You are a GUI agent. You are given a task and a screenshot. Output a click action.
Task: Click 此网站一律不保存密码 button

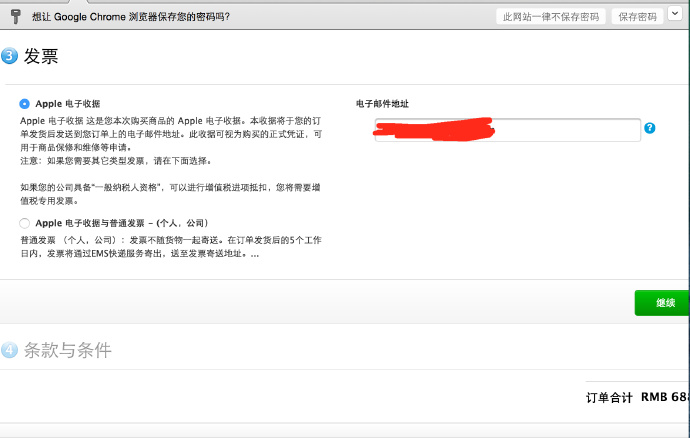click(551, 17)
